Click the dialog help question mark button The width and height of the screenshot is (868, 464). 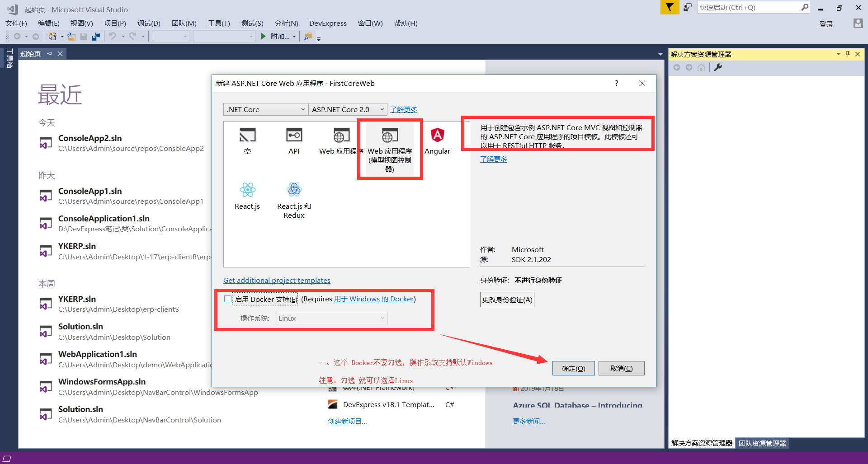(x=616, y=83)
